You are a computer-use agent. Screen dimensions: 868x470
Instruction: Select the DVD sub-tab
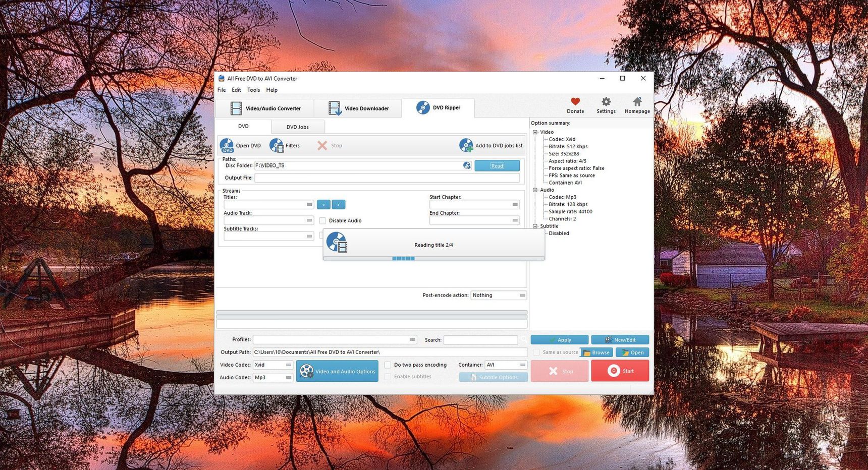[x=243, y=126]
